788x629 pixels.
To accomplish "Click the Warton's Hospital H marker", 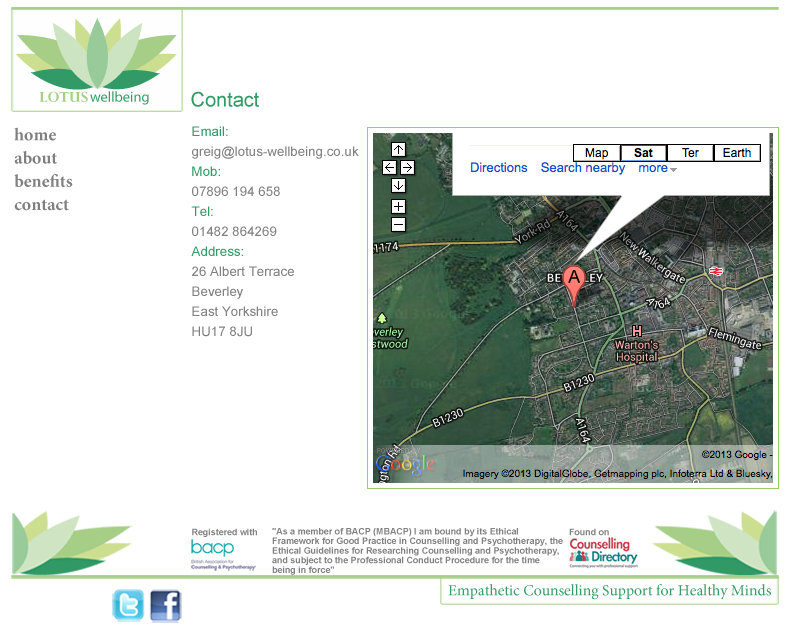I will pos(637,331).
